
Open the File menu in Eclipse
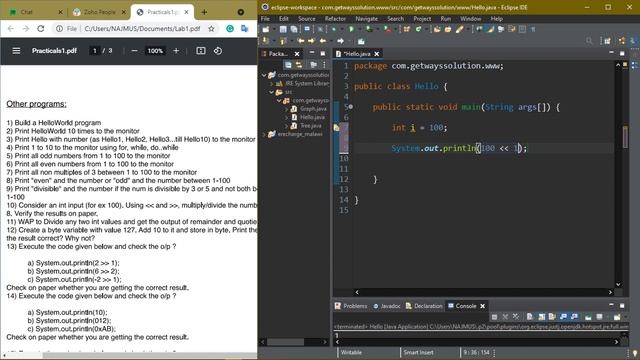(x=265, y=19)
